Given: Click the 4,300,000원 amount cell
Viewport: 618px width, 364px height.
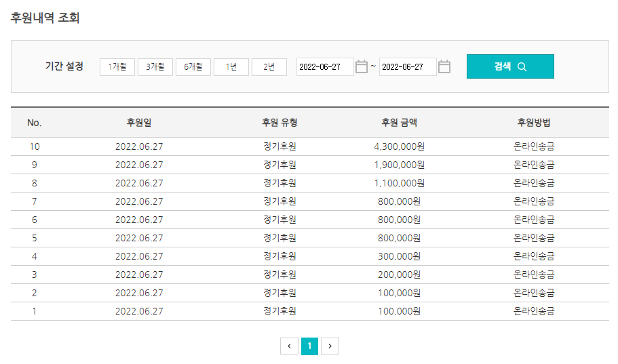Looking at the screenshot, I should (x=400, y=146).
